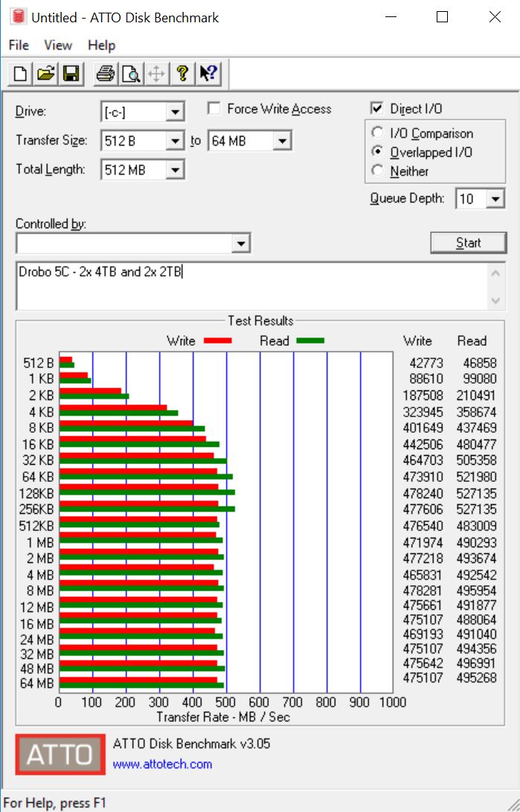This screenshot has height=812, width=520.
Task: Select the Neither radio button
Action: click(377, 170)
